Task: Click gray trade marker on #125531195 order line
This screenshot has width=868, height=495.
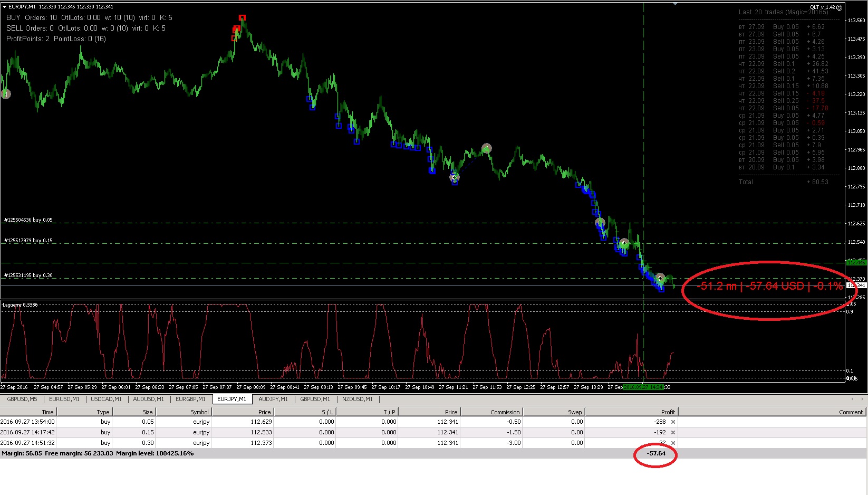Action: (660, 278)
